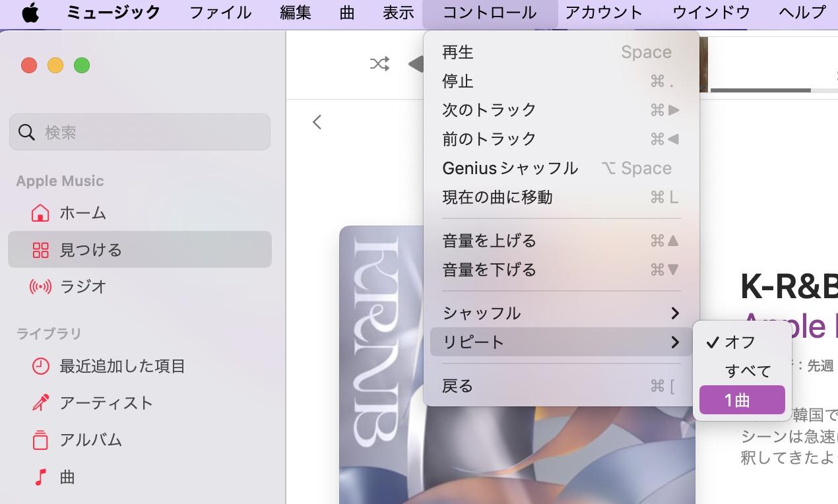Open the Apple menu icon

(30, 13)
